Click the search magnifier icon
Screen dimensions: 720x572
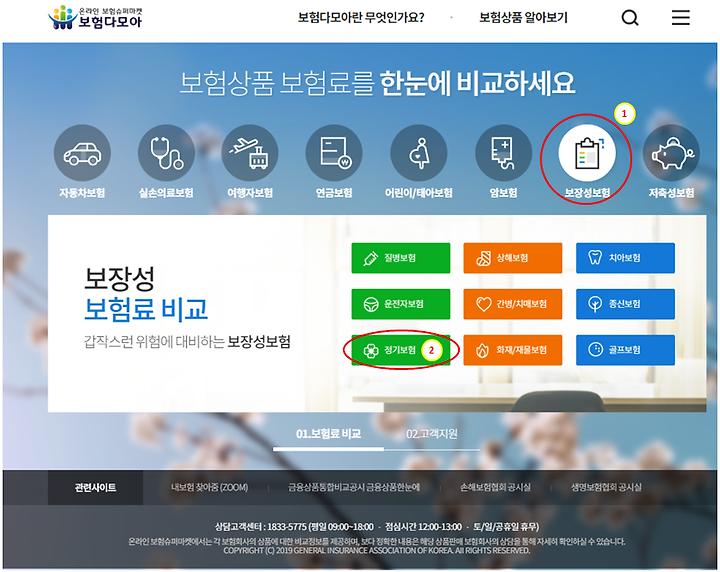pos(630,18)
